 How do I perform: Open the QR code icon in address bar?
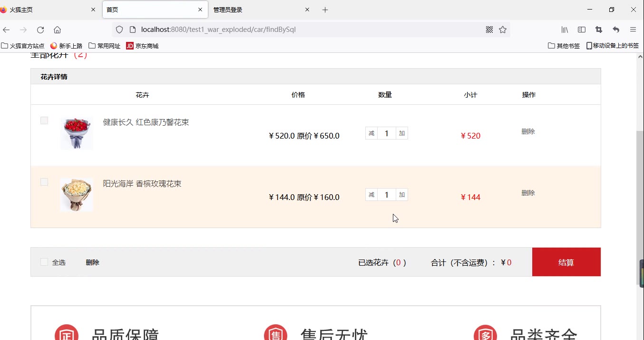(x=489, y=30)
